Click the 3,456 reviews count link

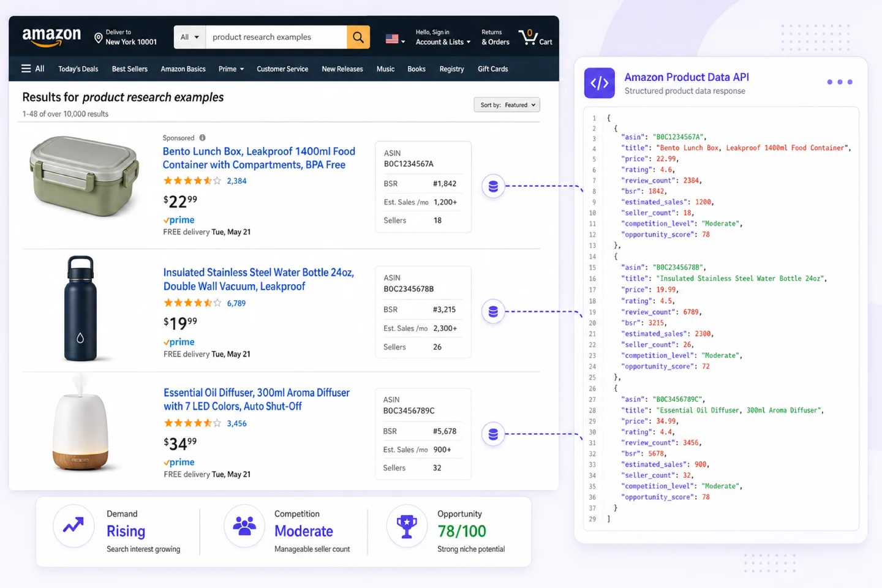(x=236, y=423)
